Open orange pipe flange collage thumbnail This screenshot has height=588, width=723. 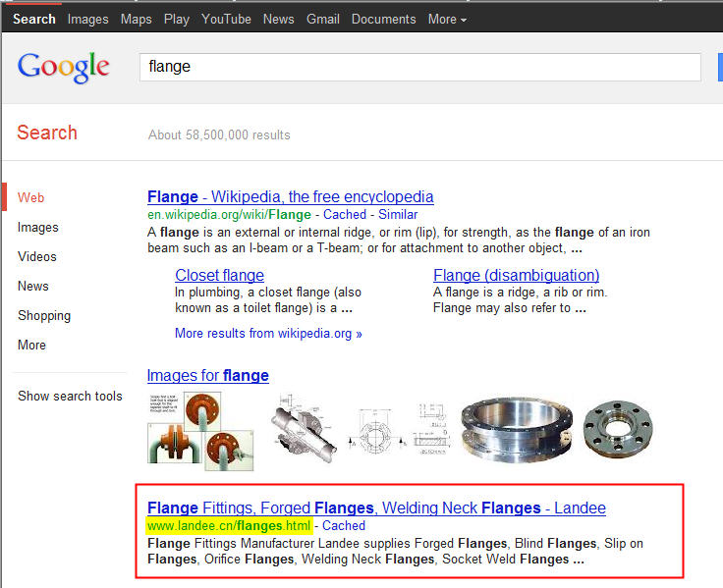[x=200, y=431]
